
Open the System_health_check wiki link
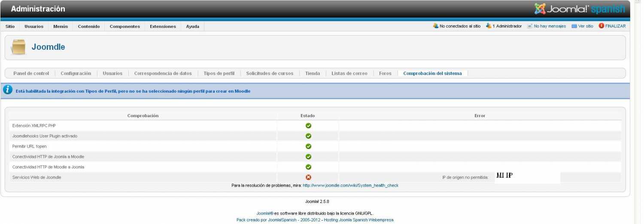pos(350,185)
